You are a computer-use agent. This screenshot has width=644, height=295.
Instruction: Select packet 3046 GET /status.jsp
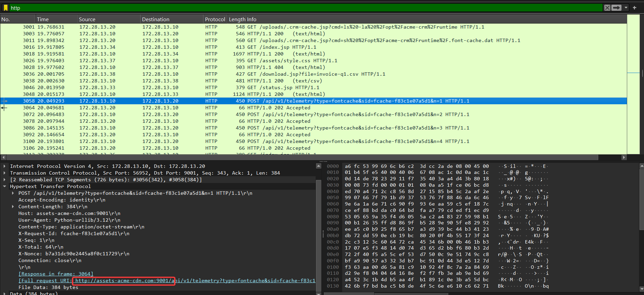coord(313,87)
